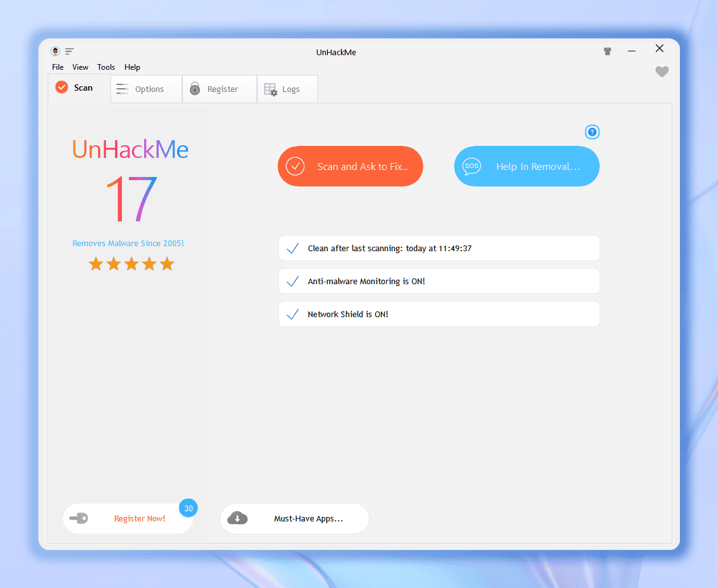Click the UnHackMe app avatar icon
718x588 pixels.
pyautogui.click(x=55, y=51)
